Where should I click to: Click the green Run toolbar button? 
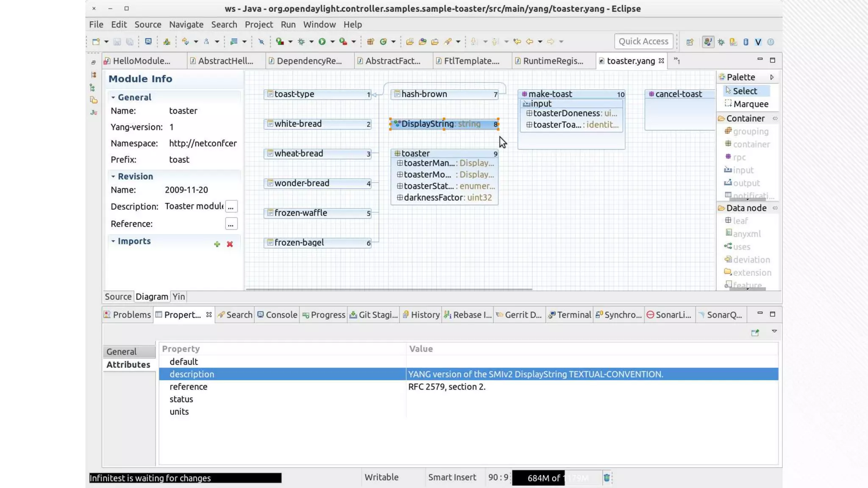tap(322, 42)
